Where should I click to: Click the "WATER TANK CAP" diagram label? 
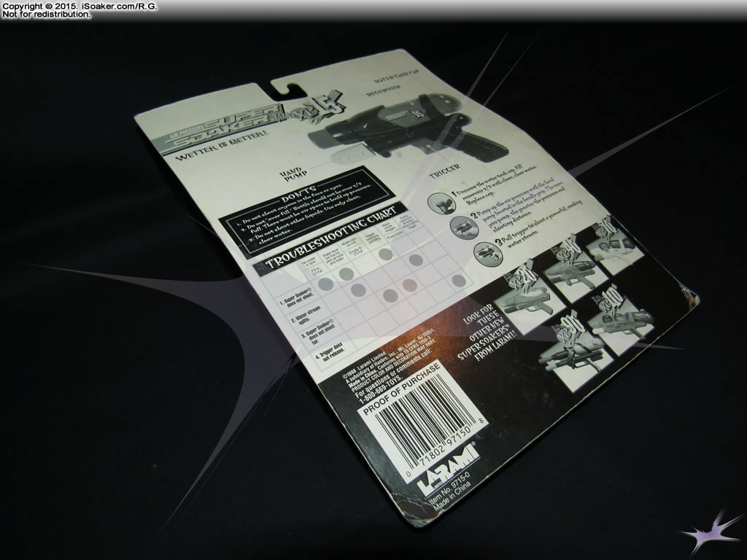[x=396, y=75]
